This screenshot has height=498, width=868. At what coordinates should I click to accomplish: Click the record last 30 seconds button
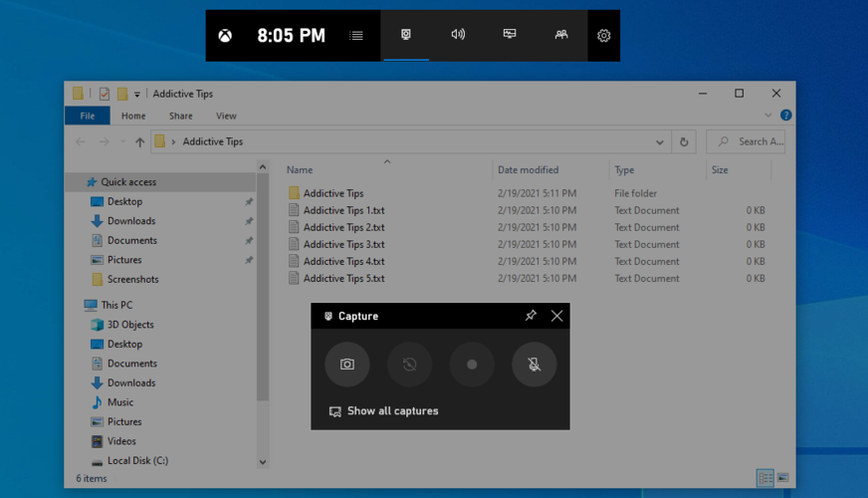click(410, 365)
